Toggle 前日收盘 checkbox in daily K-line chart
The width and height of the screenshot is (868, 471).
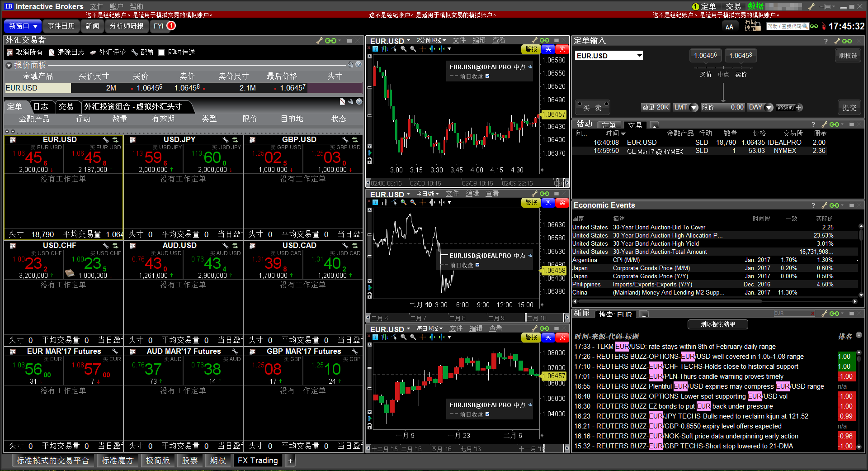point(487,414)
